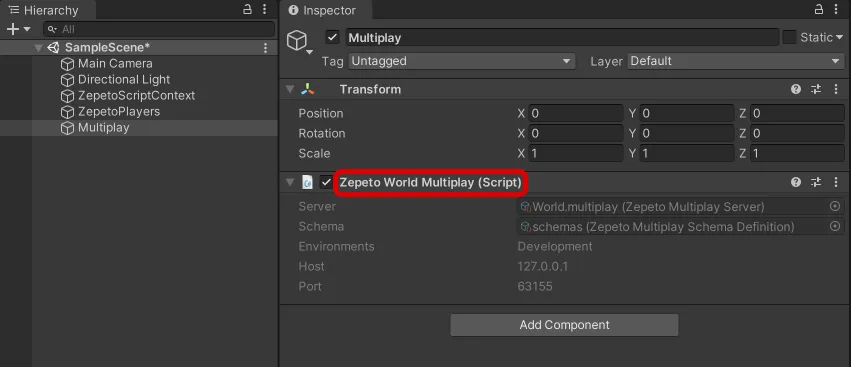This screenshot has width=851, height=367.
Task: Click the Scale Y field
Action: click(x=687, y=154)
